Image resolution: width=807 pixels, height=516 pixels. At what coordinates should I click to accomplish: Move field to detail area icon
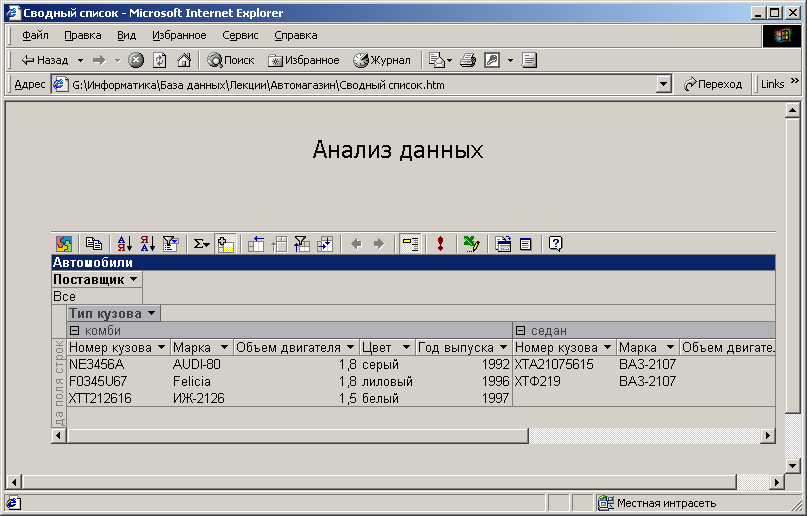coord(325,243)
